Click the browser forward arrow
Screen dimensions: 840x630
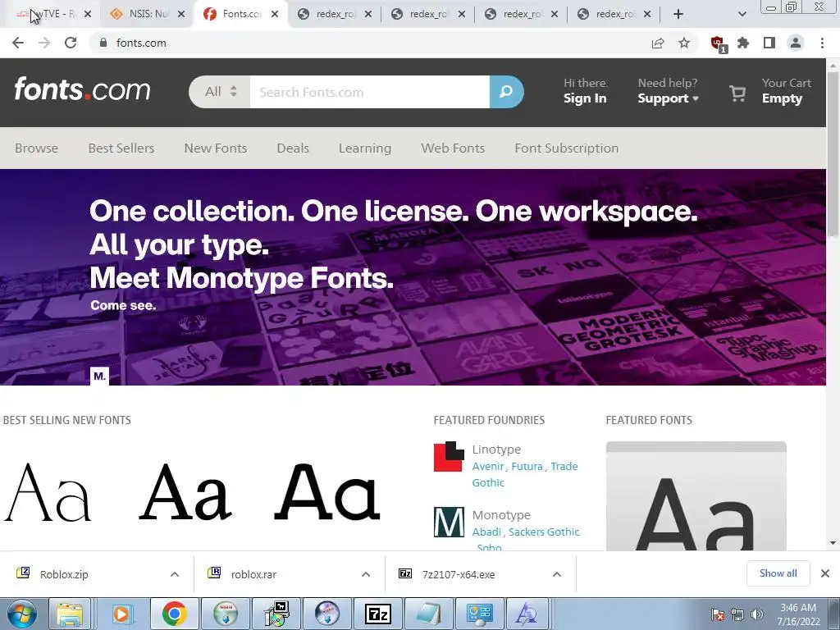[x=44, y=43]
